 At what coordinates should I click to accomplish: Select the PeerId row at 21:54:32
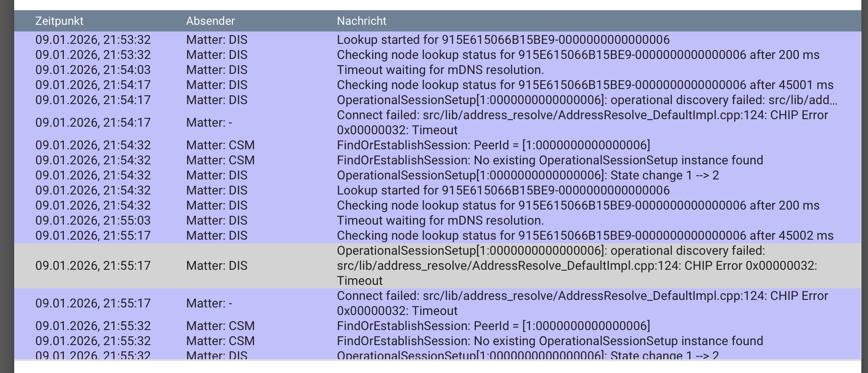click(x=493, y=145)
